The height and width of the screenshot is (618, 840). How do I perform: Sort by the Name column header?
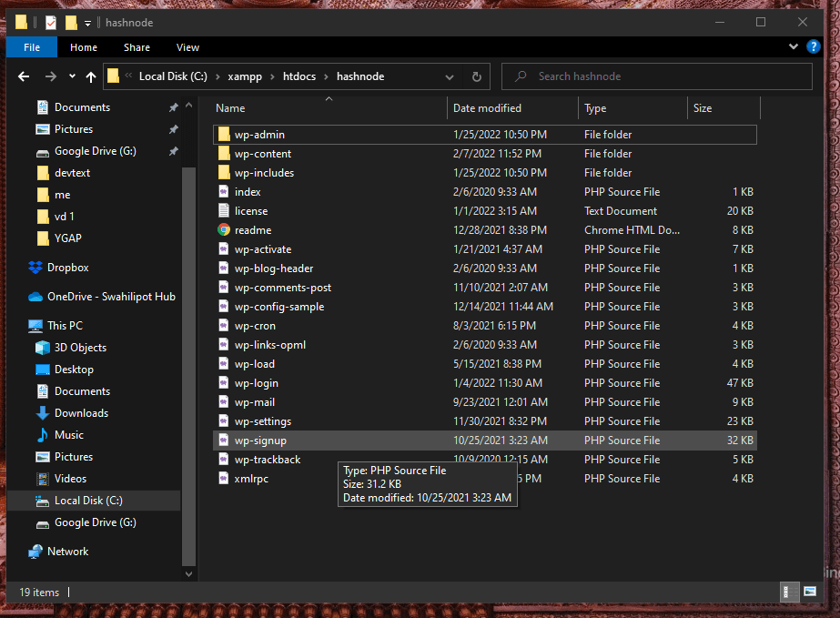tap(230, 108)
